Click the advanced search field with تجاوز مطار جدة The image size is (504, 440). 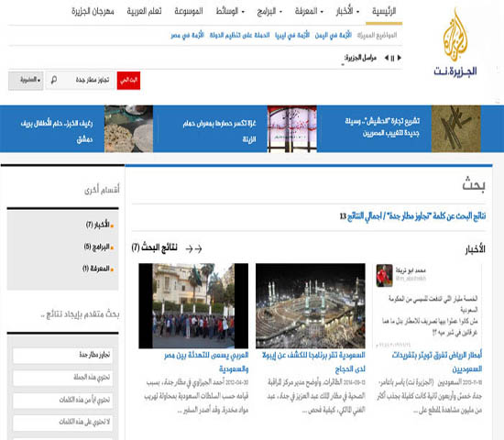click(x=62, y=355)
